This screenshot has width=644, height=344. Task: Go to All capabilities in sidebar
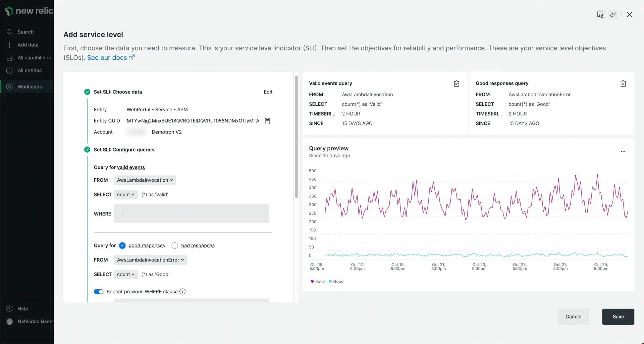[34, 58]
